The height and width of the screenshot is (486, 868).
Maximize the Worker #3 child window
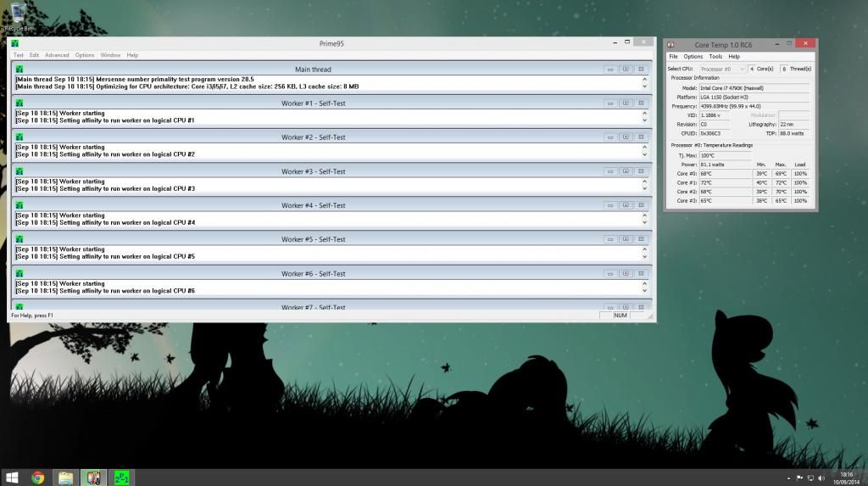[x=626, y=171]
